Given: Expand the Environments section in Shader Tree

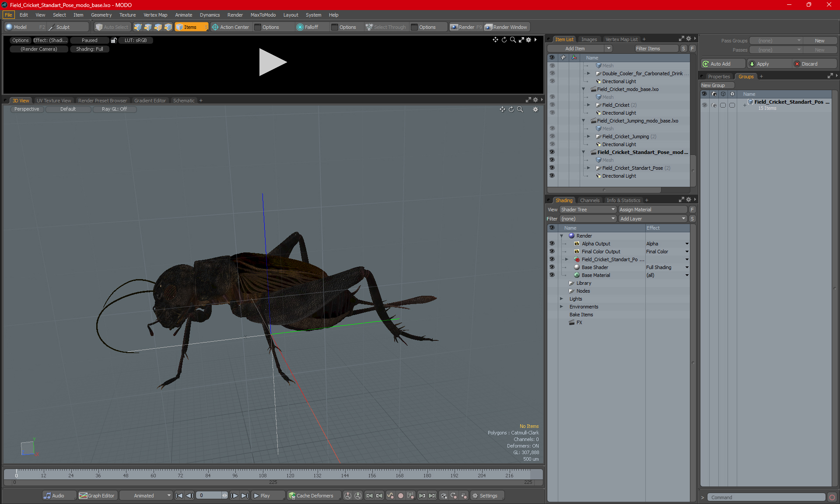Looking at the screenshot, I should coord(561,307).
